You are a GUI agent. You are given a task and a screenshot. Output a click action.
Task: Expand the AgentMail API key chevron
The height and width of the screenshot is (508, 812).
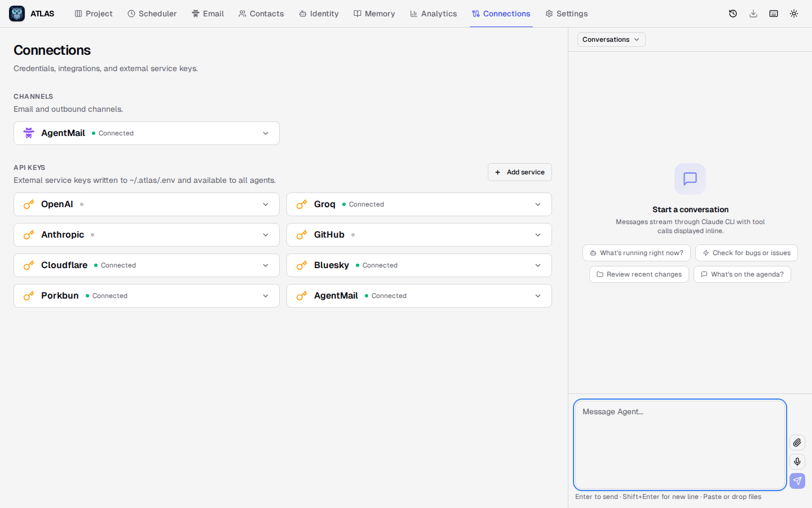click(538, 296)
